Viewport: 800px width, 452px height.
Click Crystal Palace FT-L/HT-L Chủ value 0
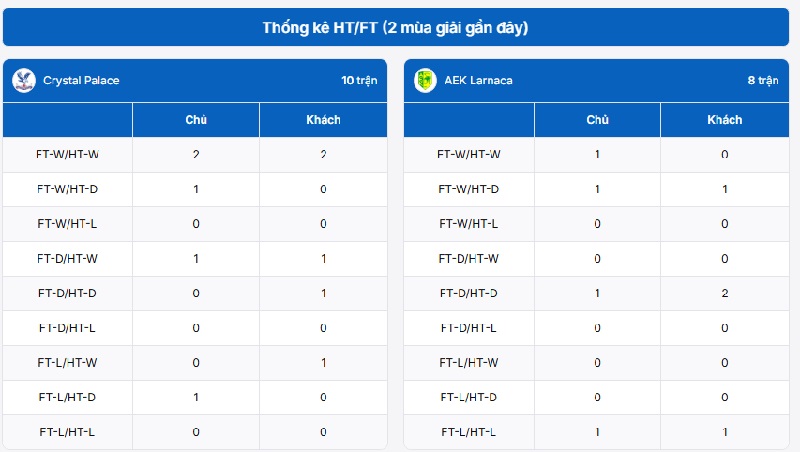click(x=196, y=432)
